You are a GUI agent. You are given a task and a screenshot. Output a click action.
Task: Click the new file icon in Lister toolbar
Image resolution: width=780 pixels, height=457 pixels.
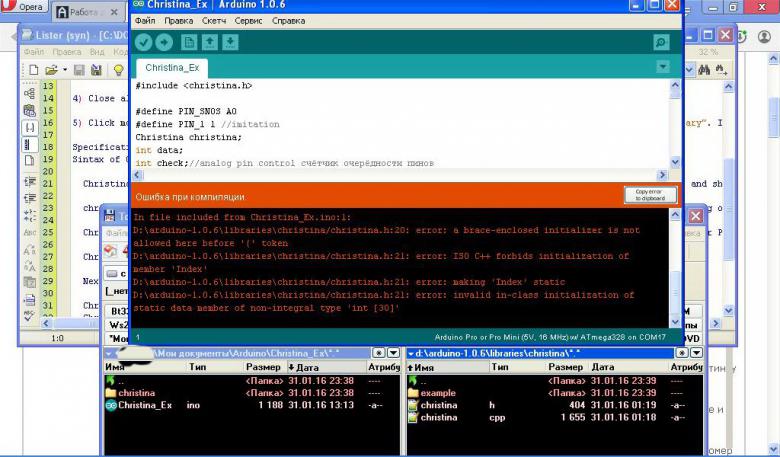33,70
